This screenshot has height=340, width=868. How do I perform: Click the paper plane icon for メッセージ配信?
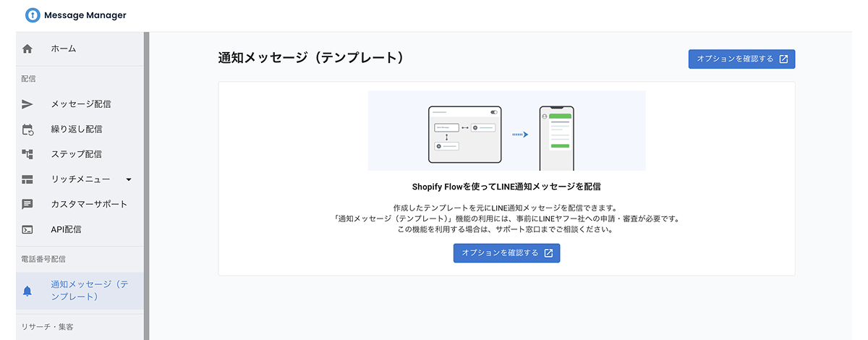pos(27,104)
